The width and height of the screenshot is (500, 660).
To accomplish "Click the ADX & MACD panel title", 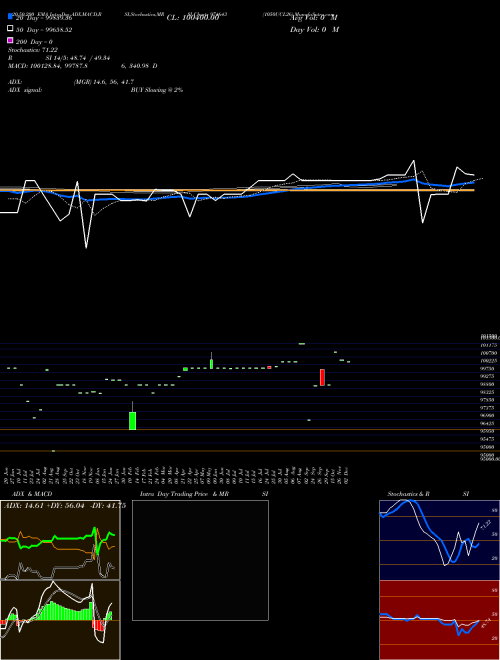I will point(32,494).
